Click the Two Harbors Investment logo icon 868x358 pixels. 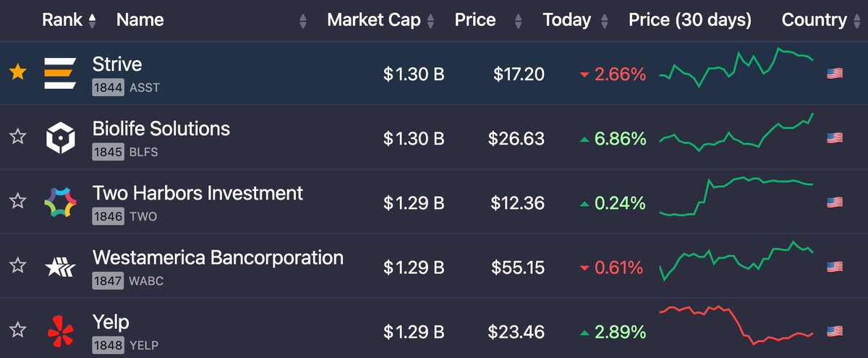[x=60, y=202]
